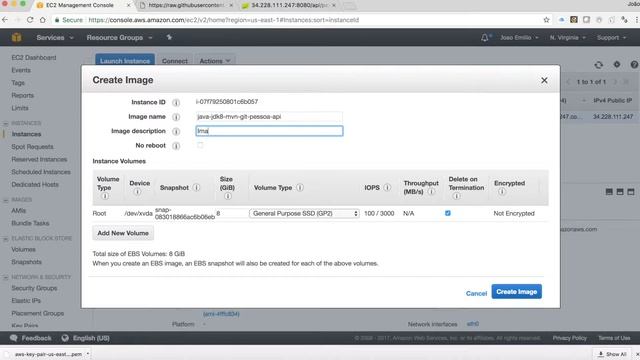The height and width of the screenshot is (360, 640).
Task: Click info icon next to Image description
Action: click(x=176, y=131)
